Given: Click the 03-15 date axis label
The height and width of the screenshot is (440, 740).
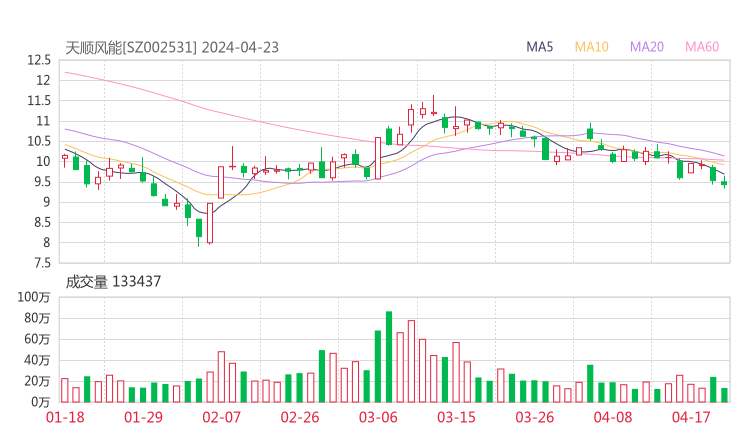Looking at the screenshot, I should pyautogui.click(x=456, y=417).
